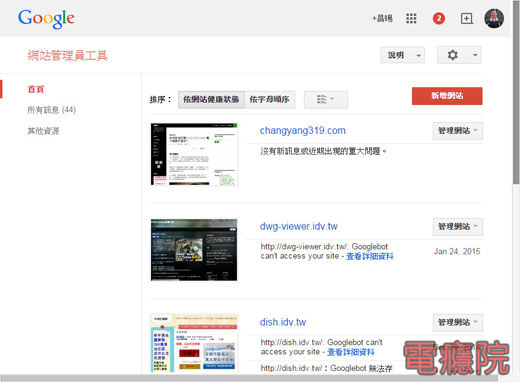Click 查看詳細資料 for dwg-viewer.idv.tw message
Screen dimensions: 520x382
pos(370,256)
